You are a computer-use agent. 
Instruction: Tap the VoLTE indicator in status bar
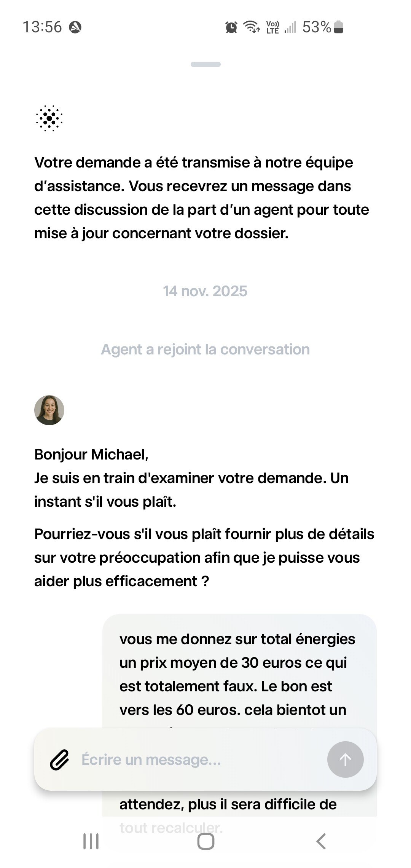coord(272,27)
